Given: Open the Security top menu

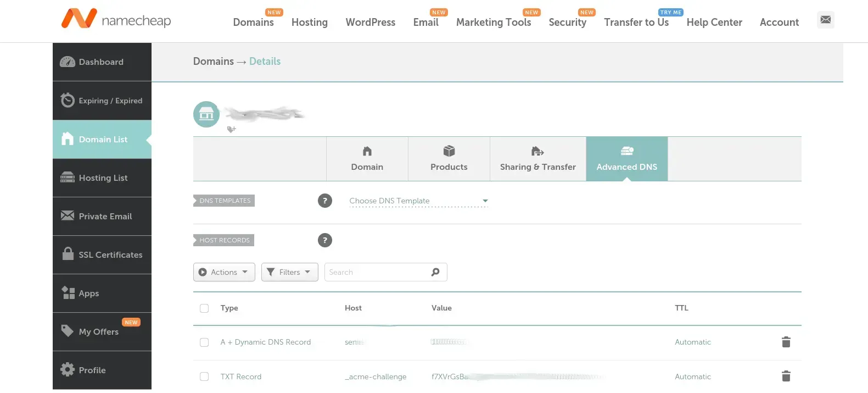Looking at the screenshot, I should [x=568, y=22].
